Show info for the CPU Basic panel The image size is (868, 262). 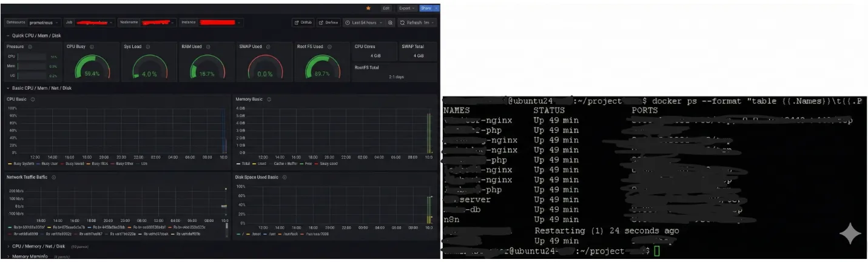point(33,99)
